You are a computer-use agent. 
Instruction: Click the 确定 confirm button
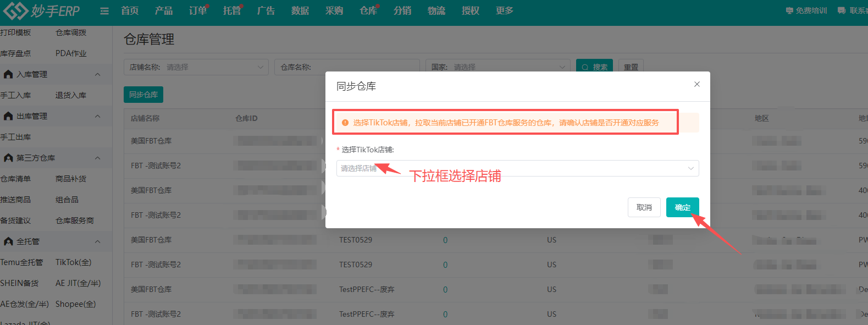click(682, 207)
